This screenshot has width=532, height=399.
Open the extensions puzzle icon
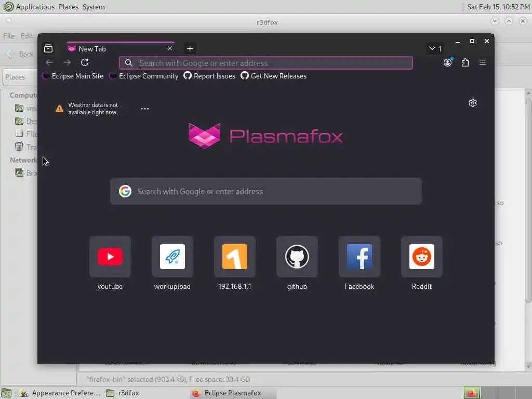point(465,62)
